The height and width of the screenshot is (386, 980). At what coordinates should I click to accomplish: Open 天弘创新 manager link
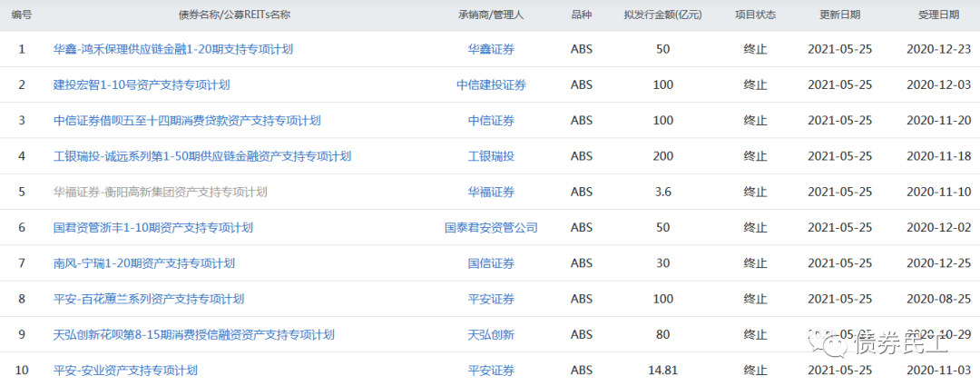491,334
